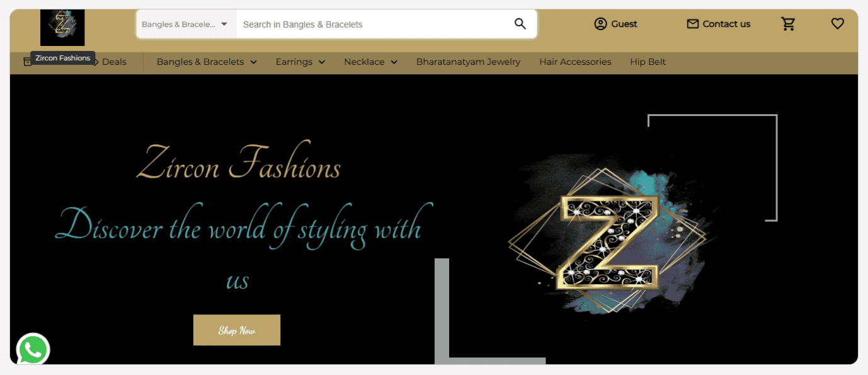Open WhatsApp chat icon
This screenshot has width=868, height=375.
(x=33, y=349)
